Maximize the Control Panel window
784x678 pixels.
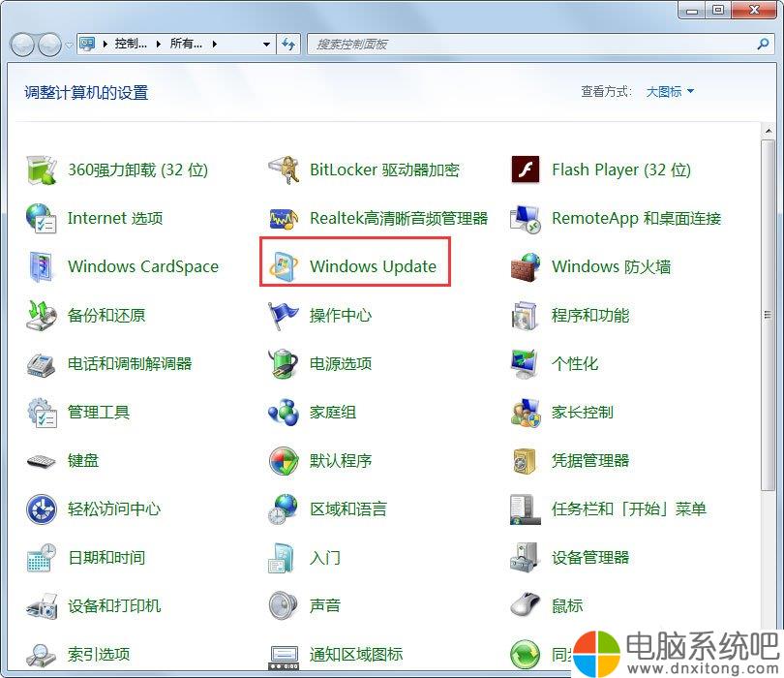click(718, 10)
